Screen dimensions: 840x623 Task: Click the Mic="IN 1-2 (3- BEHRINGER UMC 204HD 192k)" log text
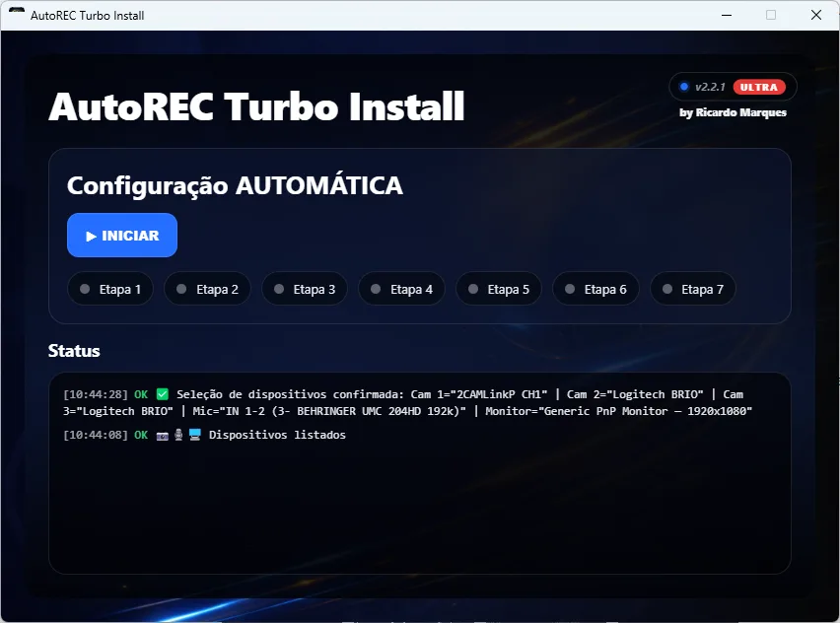click(329, 411)
